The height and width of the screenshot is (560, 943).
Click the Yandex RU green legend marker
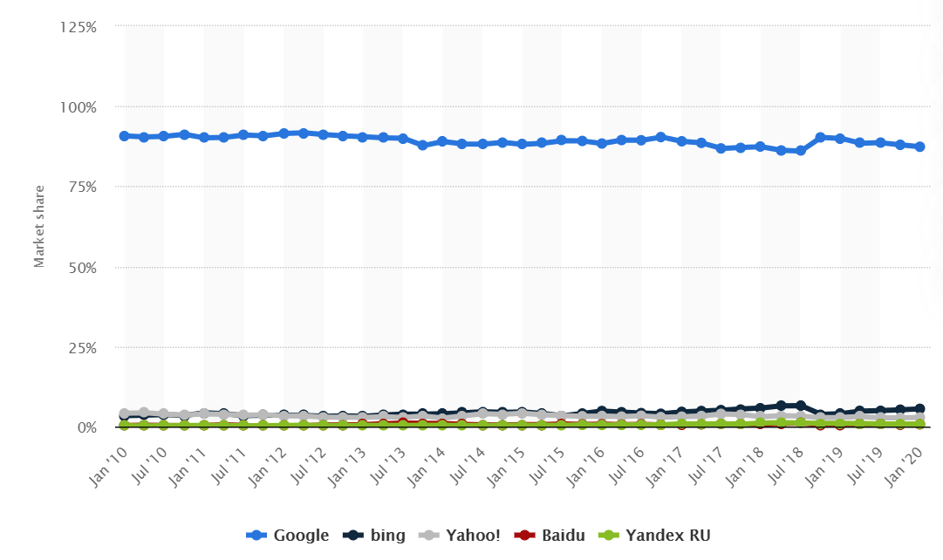pos(608,536)
